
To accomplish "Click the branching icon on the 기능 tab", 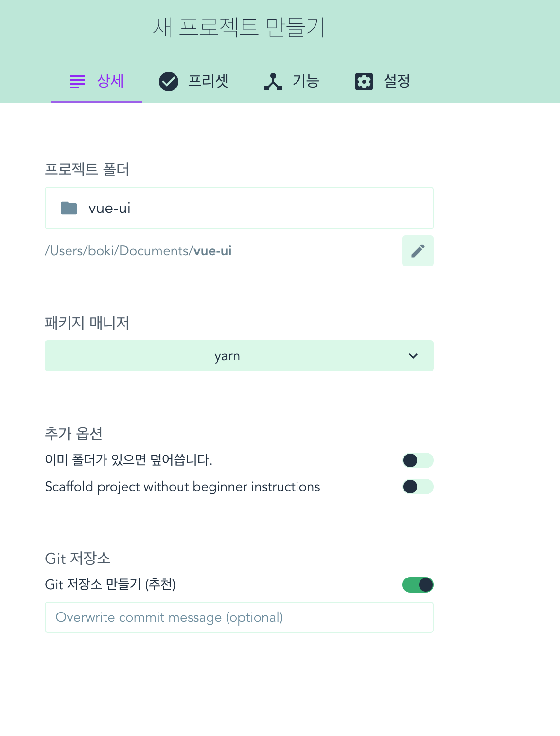I will pyautogui.click(x=273, y=81).
